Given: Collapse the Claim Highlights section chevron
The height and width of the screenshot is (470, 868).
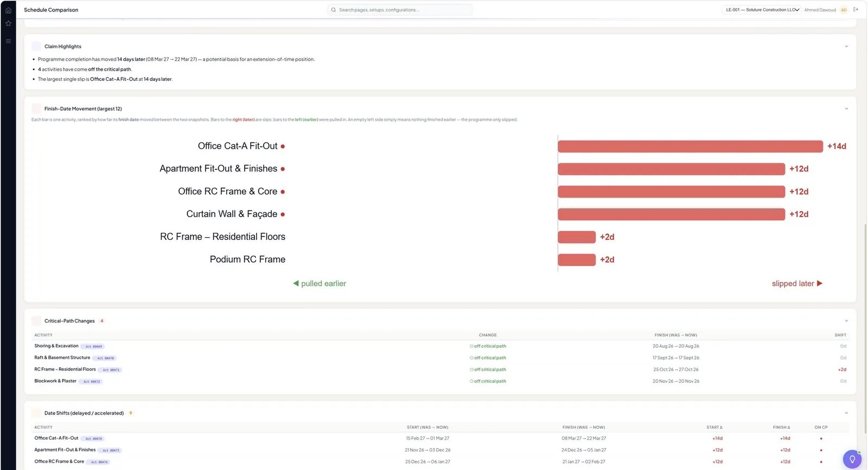Looking at the screenshot, I should (846, 46).
